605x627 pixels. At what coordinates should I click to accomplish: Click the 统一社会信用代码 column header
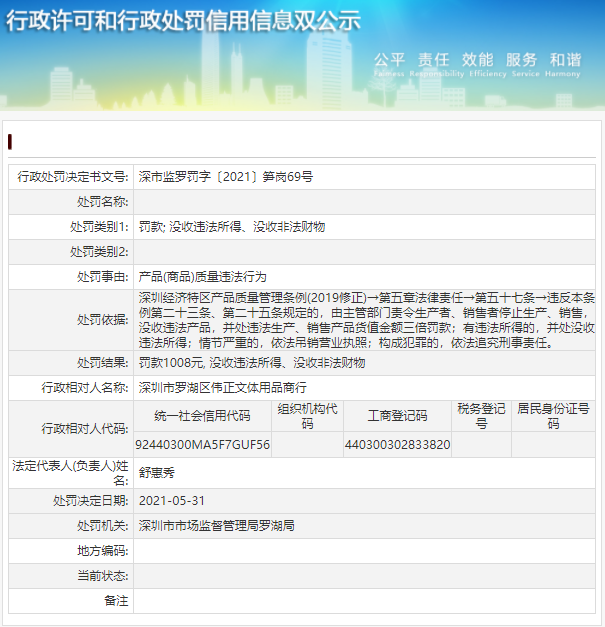[202, 416]
